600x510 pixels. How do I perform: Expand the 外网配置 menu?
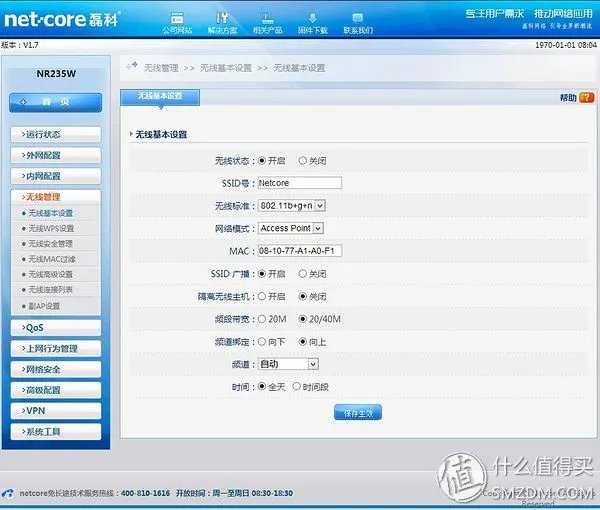[x=56, y=155]
